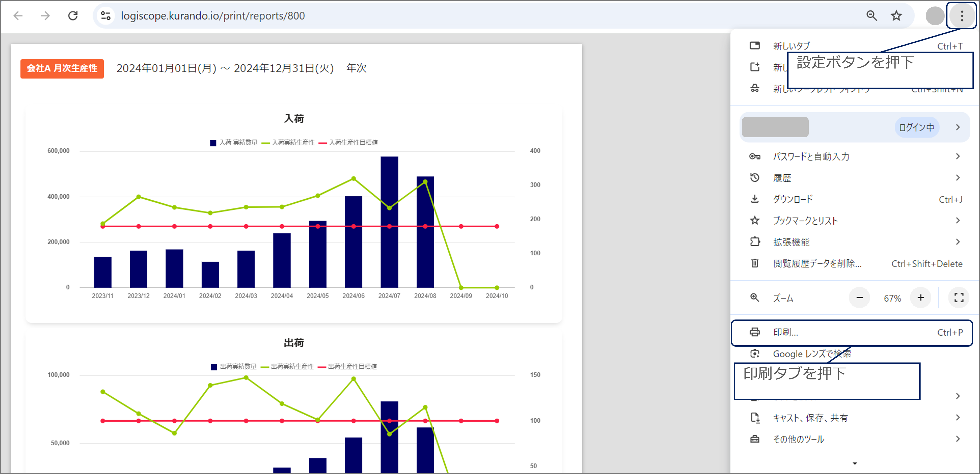980x474 pixels.
Task: Toggle 出荷生産性目標値 legend series
Action: (347, 367)
